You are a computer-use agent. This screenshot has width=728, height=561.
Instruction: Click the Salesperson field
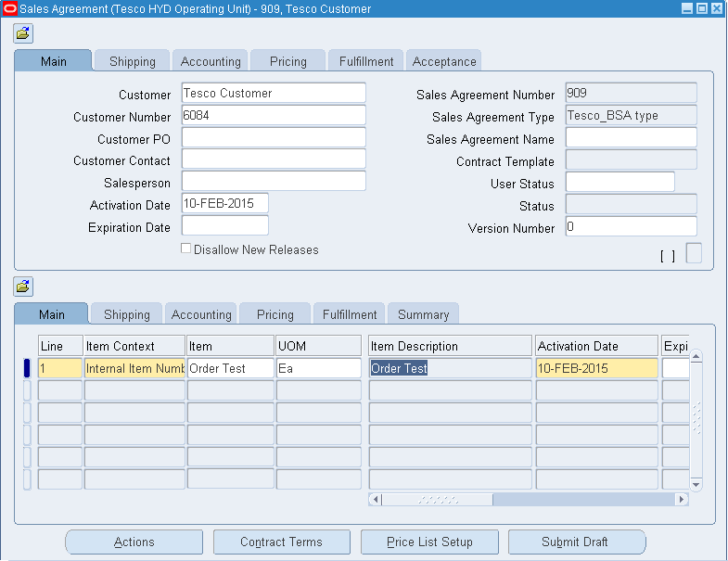274,181
